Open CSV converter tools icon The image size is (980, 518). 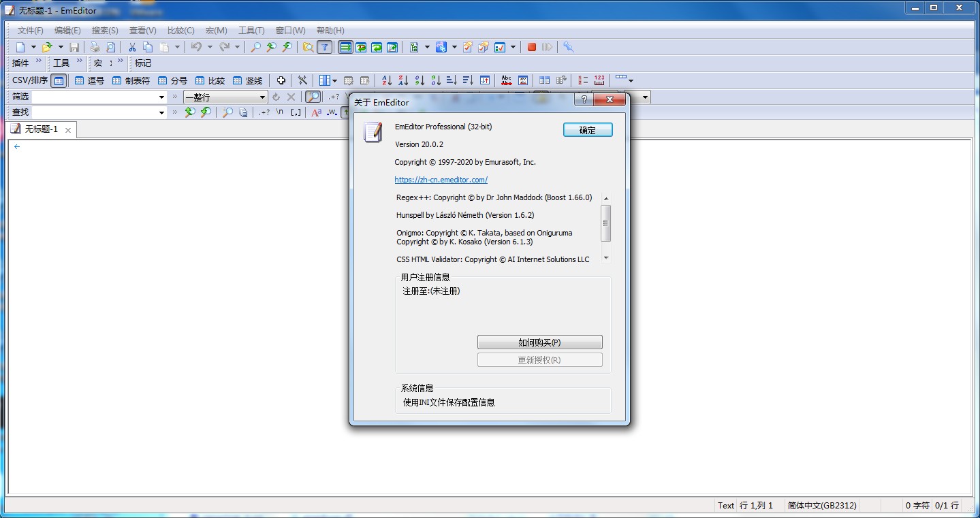[302, 80]
